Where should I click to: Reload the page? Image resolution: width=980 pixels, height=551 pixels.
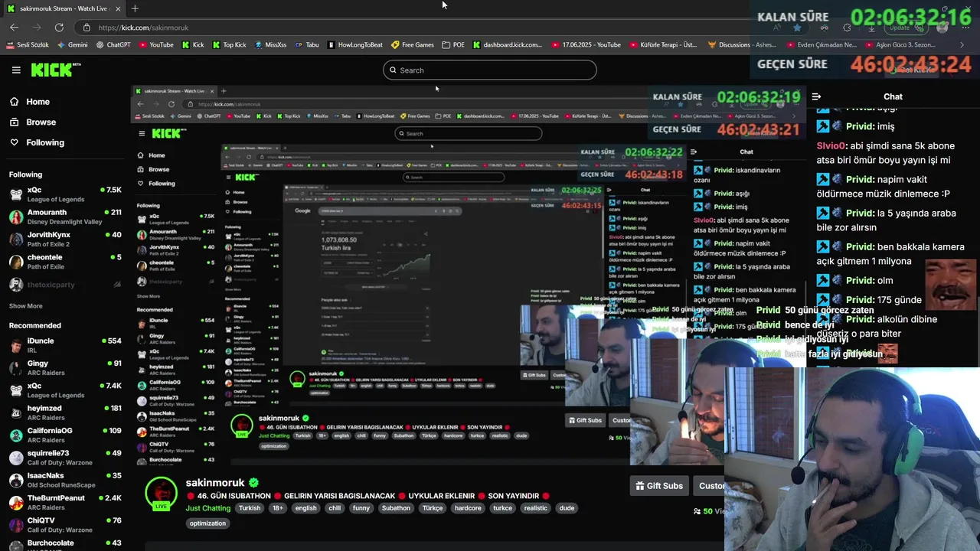tap(59, 28)
